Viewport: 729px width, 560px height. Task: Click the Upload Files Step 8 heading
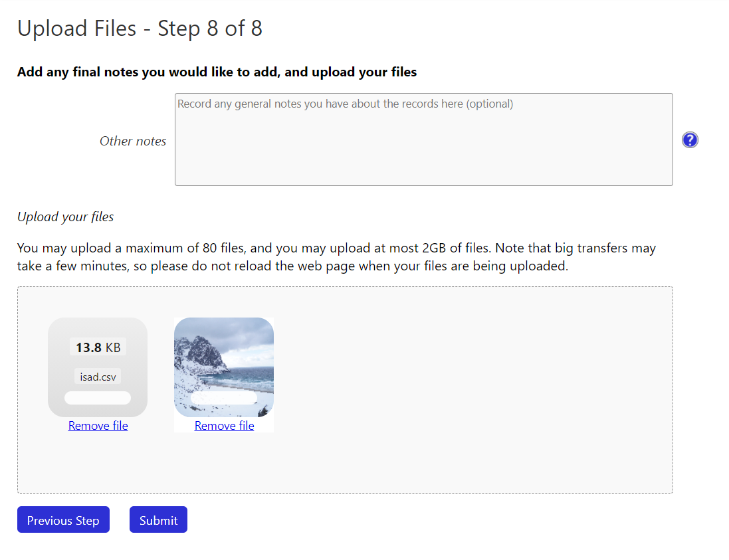[140, 29]
